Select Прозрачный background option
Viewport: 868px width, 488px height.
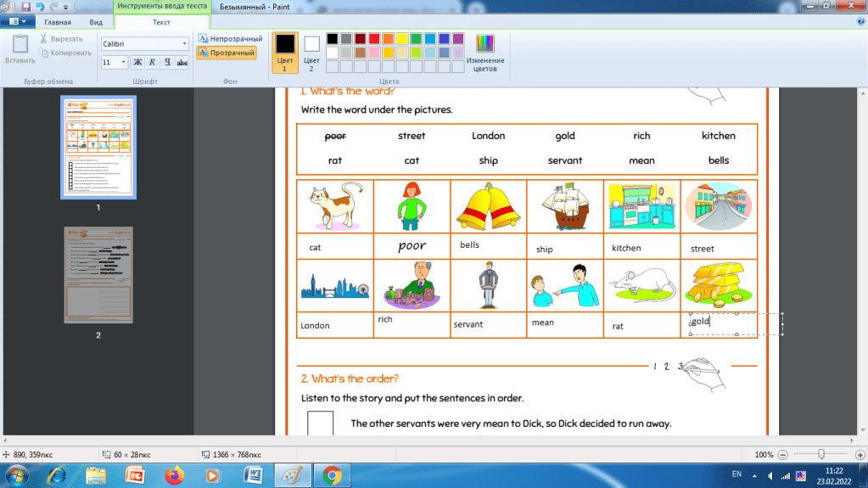(x=227, y=53)
